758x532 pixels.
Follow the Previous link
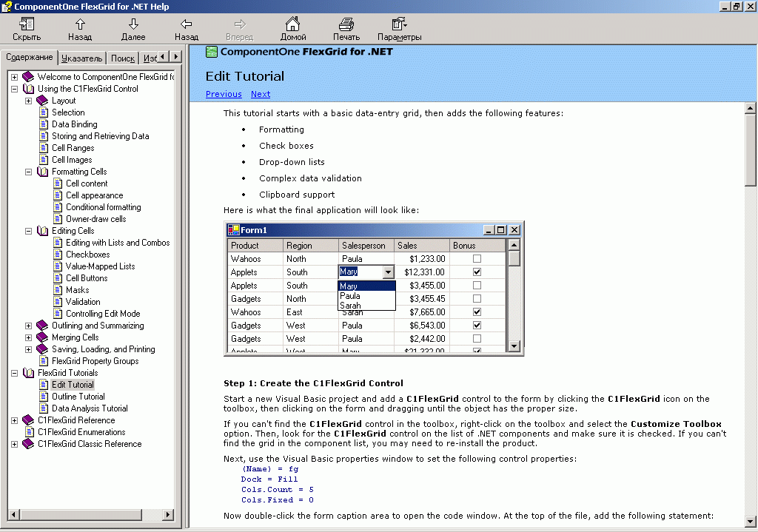[224, 94]
